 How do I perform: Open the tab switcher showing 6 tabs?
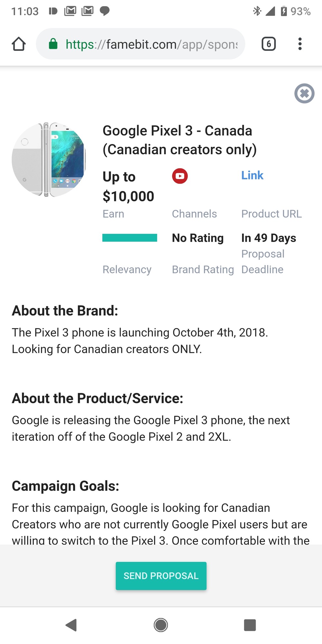point(269,44)
